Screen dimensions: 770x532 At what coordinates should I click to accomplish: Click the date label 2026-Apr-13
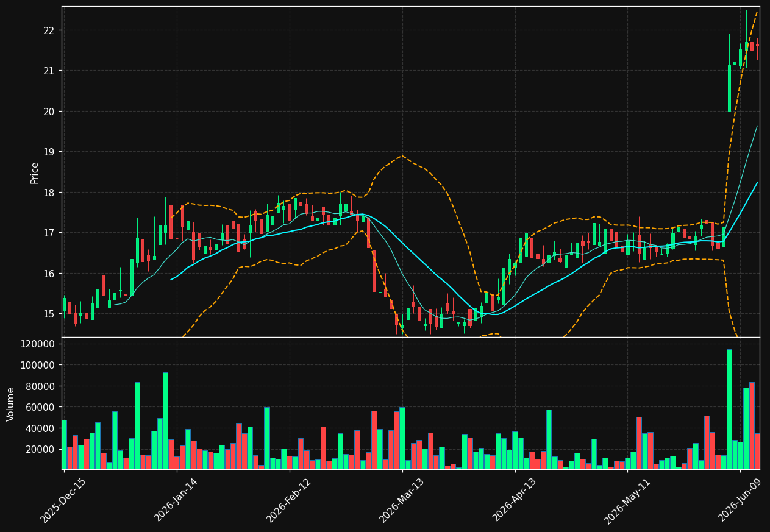pyautogui.click(x=514, y=500)
